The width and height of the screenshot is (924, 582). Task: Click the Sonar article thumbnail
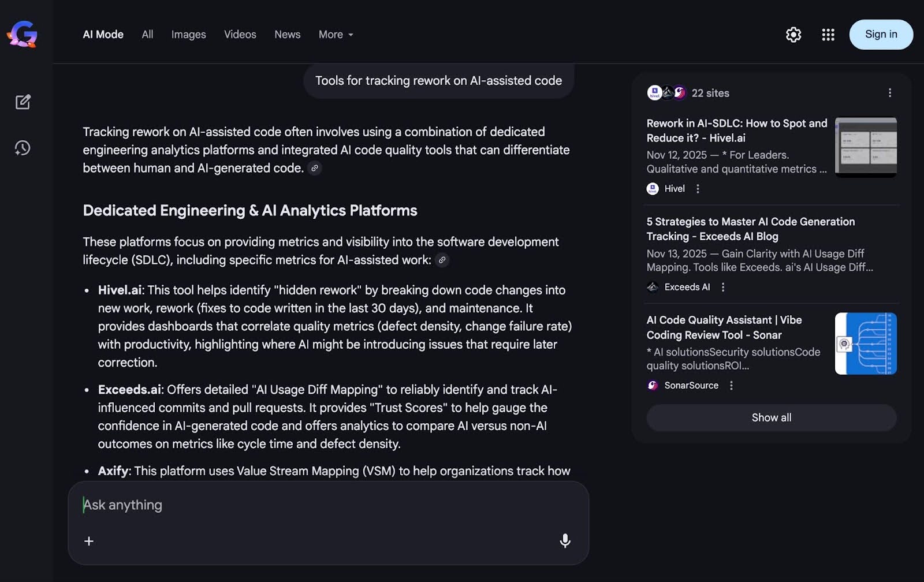[x=865, y=344]
